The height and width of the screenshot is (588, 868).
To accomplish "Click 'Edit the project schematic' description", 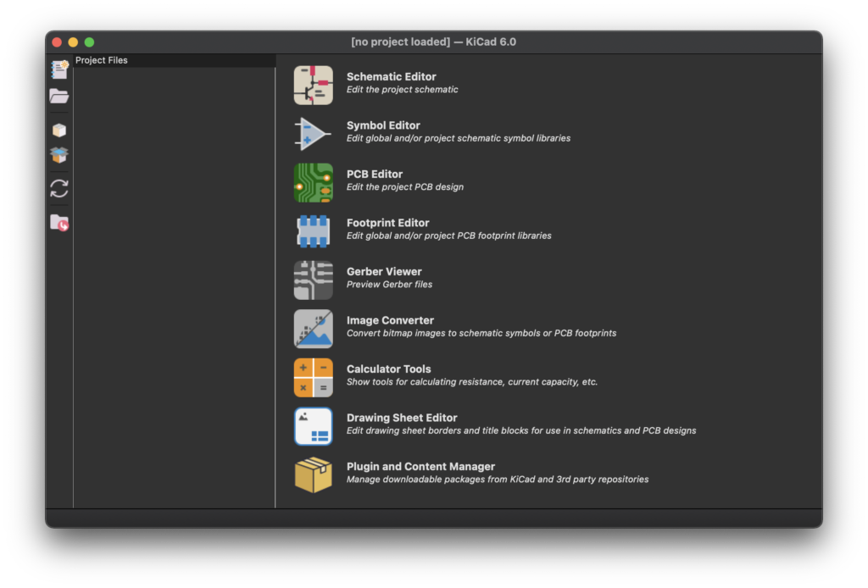I will pyautogui.click(x=403, y=90).
